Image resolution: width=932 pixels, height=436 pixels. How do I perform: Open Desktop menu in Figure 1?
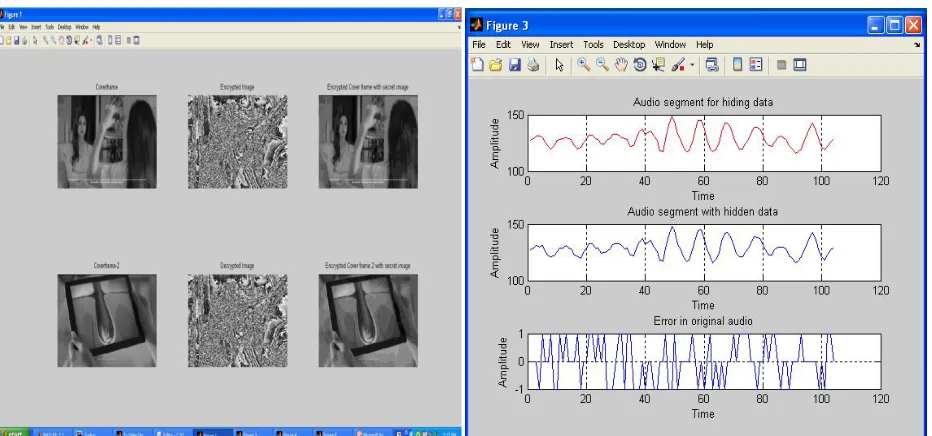click(64, 27)
